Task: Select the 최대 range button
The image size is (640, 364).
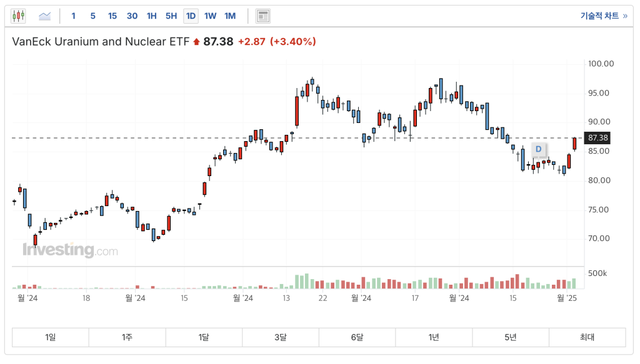Action: point(587,337)
